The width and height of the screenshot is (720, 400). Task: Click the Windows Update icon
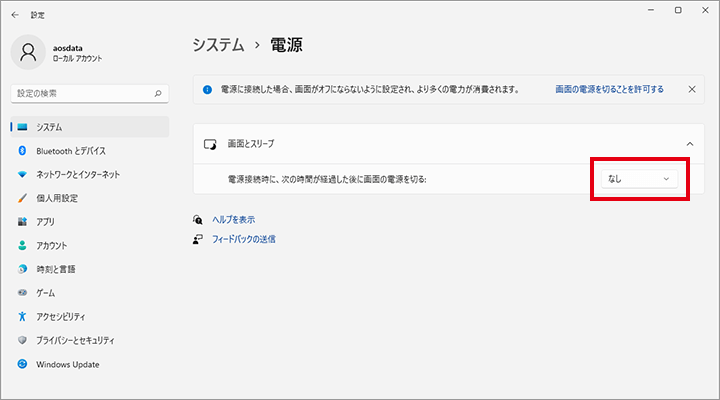[x=22, y=364]
